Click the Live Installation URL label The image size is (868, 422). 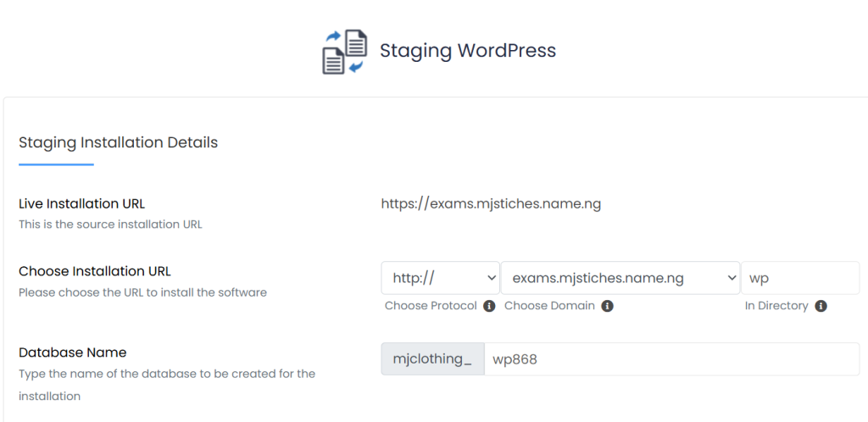81,203
